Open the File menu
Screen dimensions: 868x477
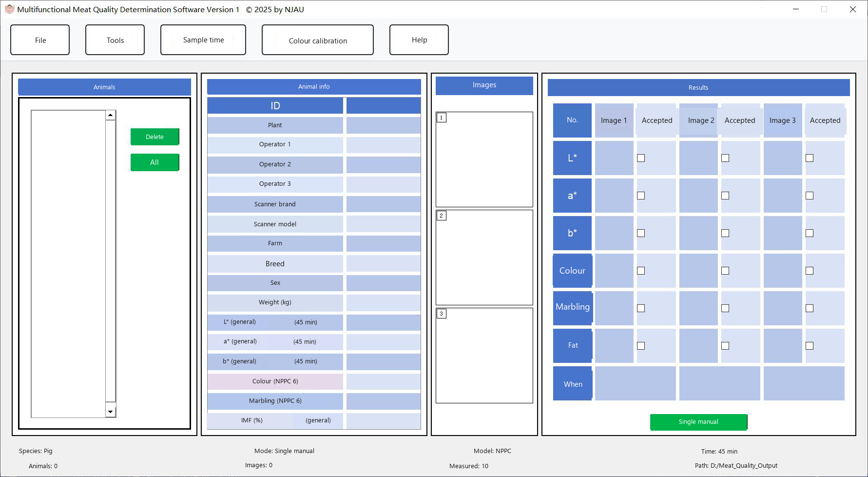[x=40, y=40]
